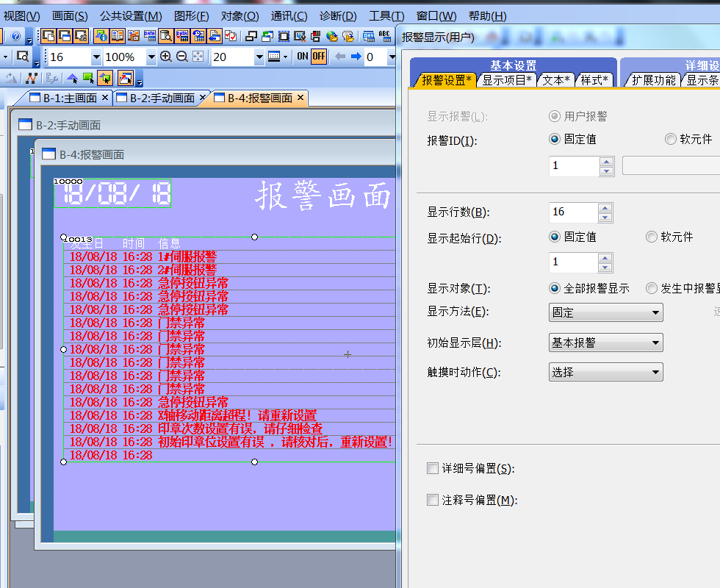Open the 显示方法 dropdown
The height and width of the screenshot is (588, 720).
coord(605,312)
